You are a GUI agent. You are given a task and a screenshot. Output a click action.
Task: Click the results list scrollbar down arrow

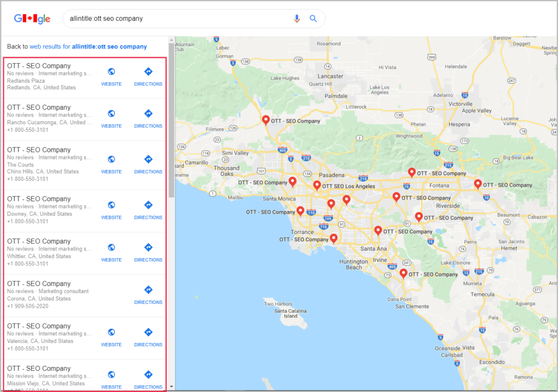[x=172, y=387]
